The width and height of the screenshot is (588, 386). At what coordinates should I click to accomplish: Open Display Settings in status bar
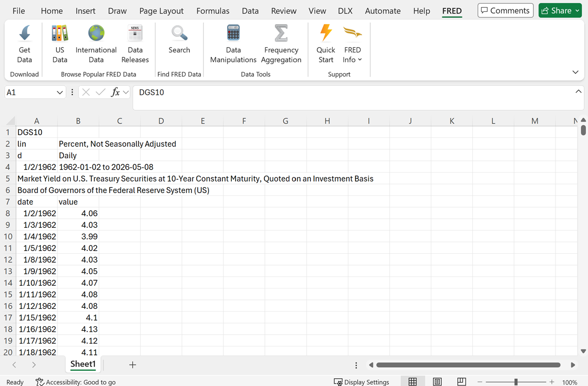(361, 382)
